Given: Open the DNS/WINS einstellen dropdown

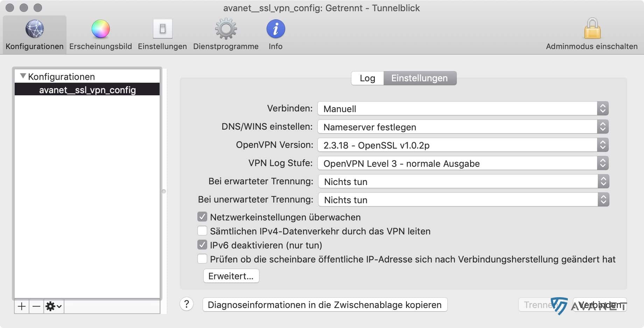Looking at the screenshot, I should tap(463, 127).
